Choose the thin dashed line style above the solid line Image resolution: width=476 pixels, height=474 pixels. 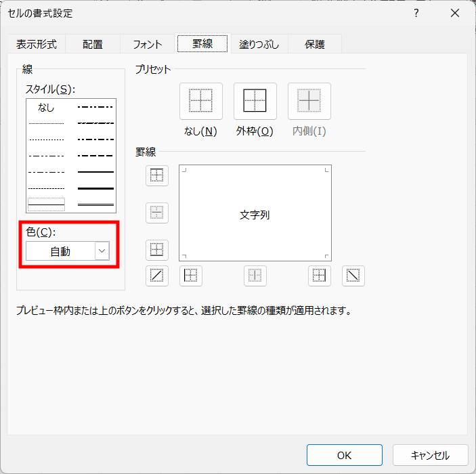pos(46,188)
